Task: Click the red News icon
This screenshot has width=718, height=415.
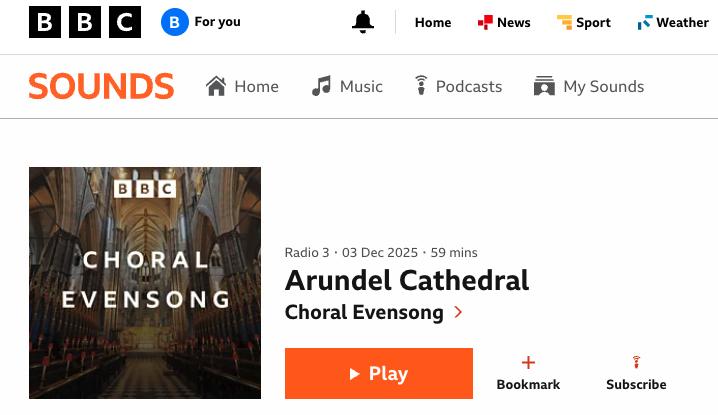Action: pyautogui.click(x=485, y=22)
